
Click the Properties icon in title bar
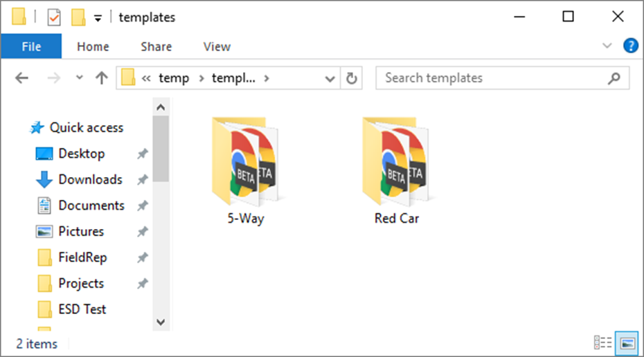point(54,17)
